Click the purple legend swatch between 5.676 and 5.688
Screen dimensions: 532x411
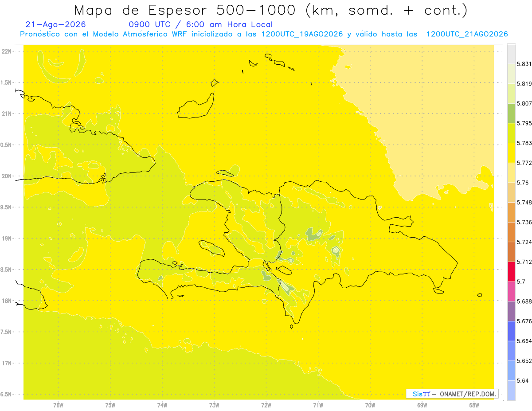tap(511, 311)
